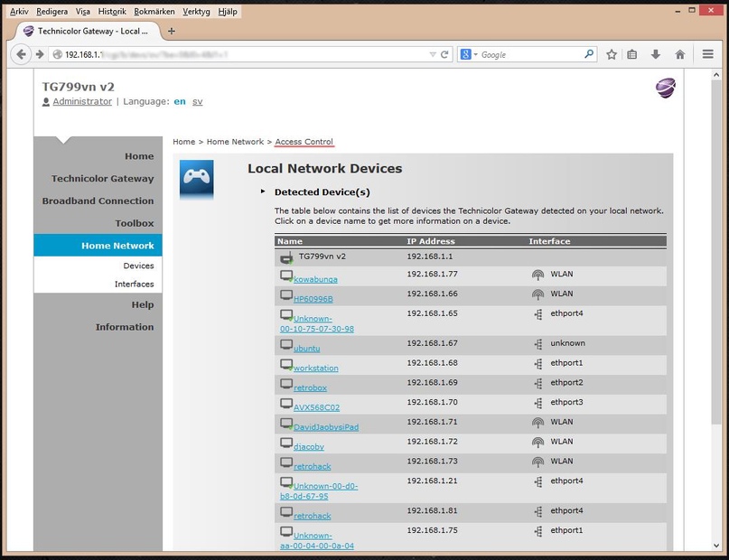Open Information in the sidebar
This screenshot has height=560, width=729.
[125, 327]
